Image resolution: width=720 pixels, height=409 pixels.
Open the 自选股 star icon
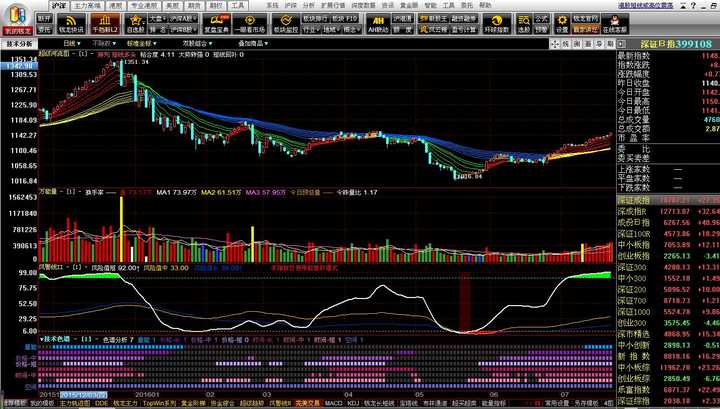coord(135,23)
